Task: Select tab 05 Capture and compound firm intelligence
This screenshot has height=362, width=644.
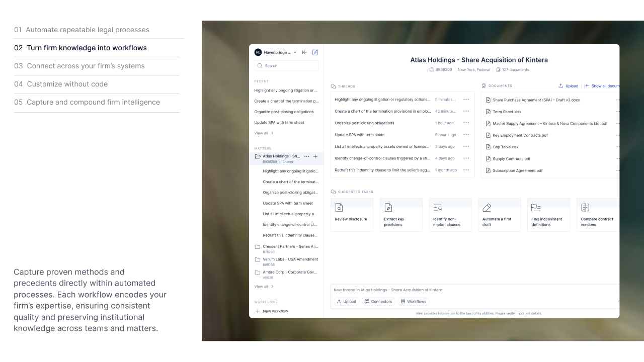Action: 87,102
